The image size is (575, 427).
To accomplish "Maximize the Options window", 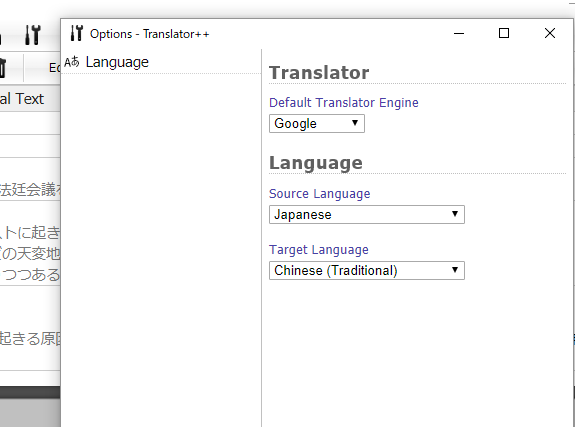I will [504, 33].
